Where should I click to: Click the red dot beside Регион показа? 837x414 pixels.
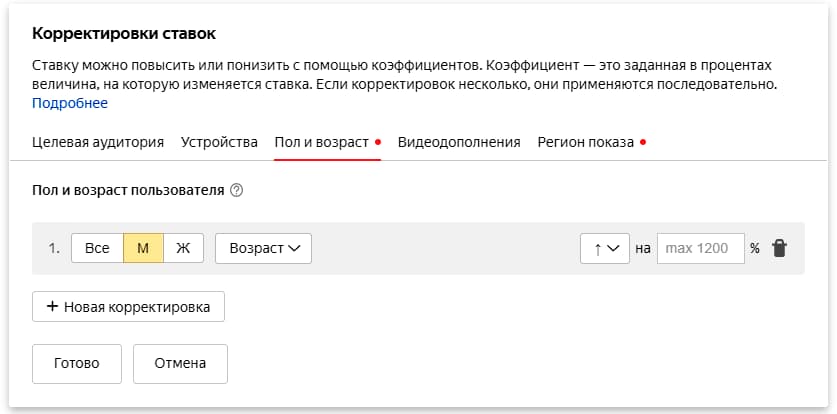point(643,142)
